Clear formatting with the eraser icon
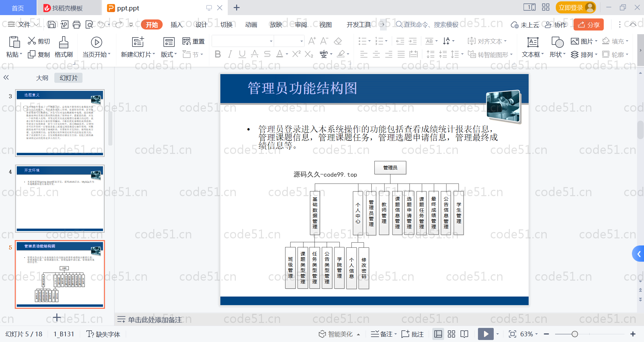Screen dimensions: 644x342 click(x=338, y=41)
